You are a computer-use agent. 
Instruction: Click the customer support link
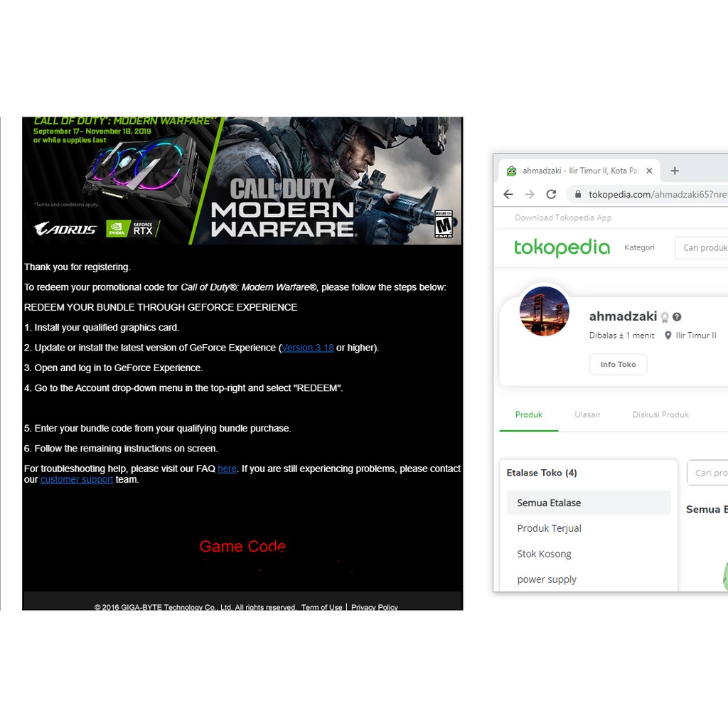[77, 480]
